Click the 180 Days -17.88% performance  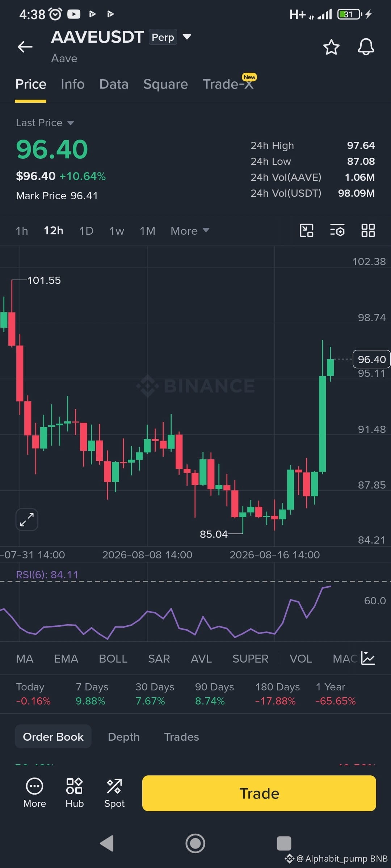coord(277,694)
